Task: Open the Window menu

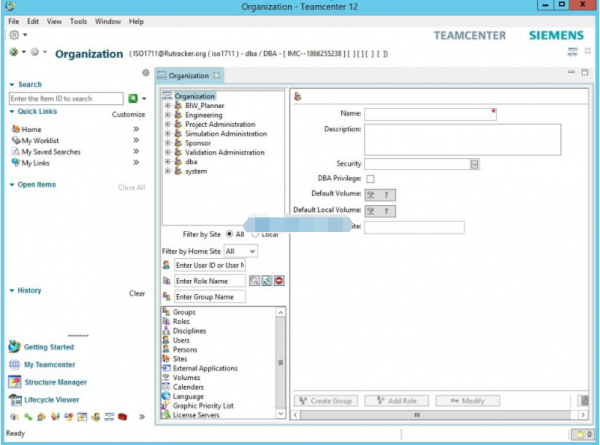Action: coord(108,21)
